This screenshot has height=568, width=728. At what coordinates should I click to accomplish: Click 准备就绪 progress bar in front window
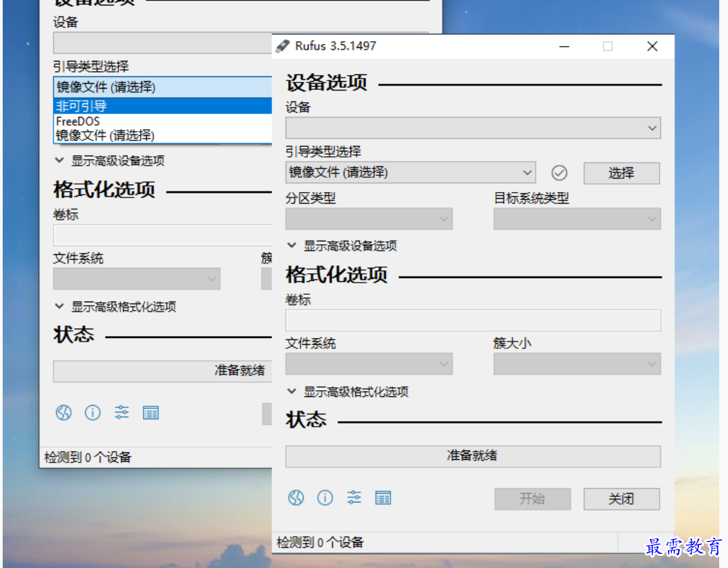tap(473, 456)
